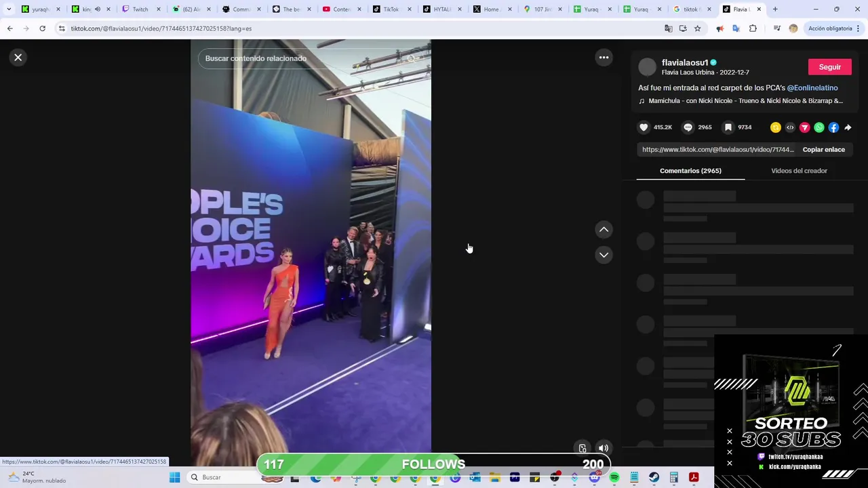Switch to the Home X browser tab
The height and width of the screenshot is (488, 868).
pos(491,9)
